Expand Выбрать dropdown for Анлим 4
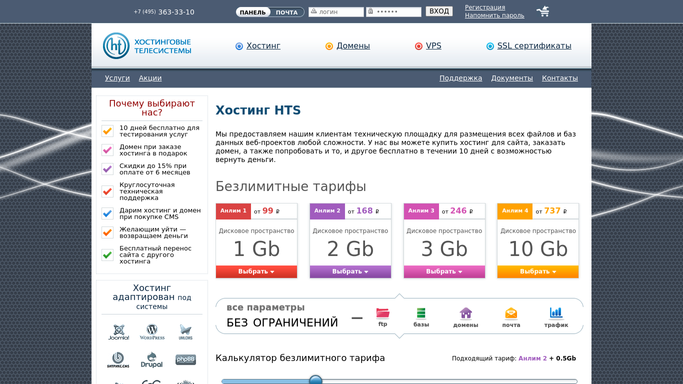Viewport: 683px width, 384px height. tap(538, 272)
